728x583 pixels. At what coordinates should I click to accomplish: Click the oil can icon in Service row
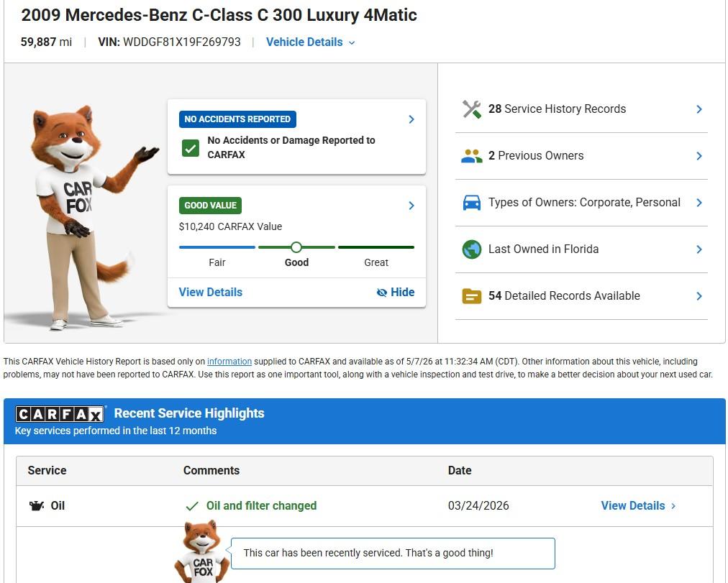tap(37, 505)
